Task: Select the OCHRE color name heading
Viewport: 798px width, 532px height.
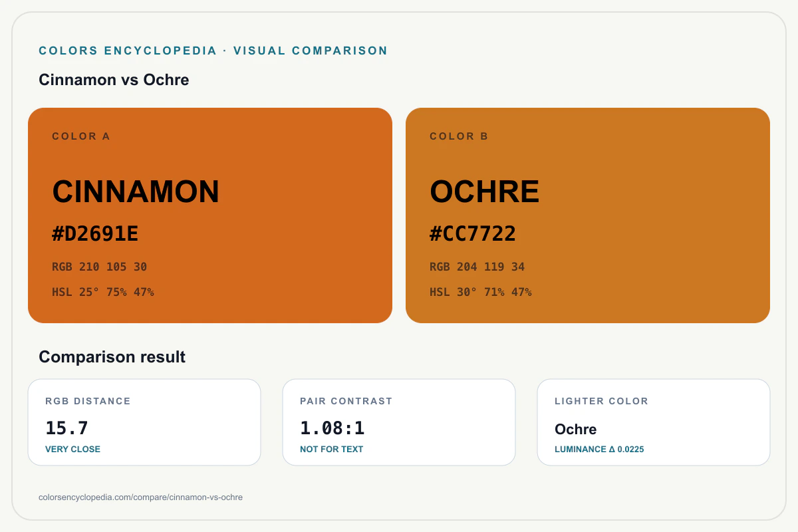Action: 485,192
